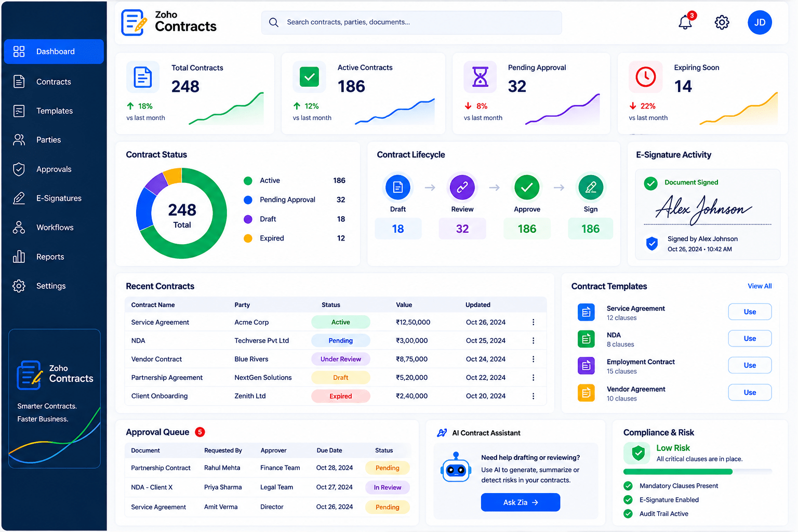798x532 pixels.
Task: Select the Sign stage icon in lifecycle
Action: 591,187
